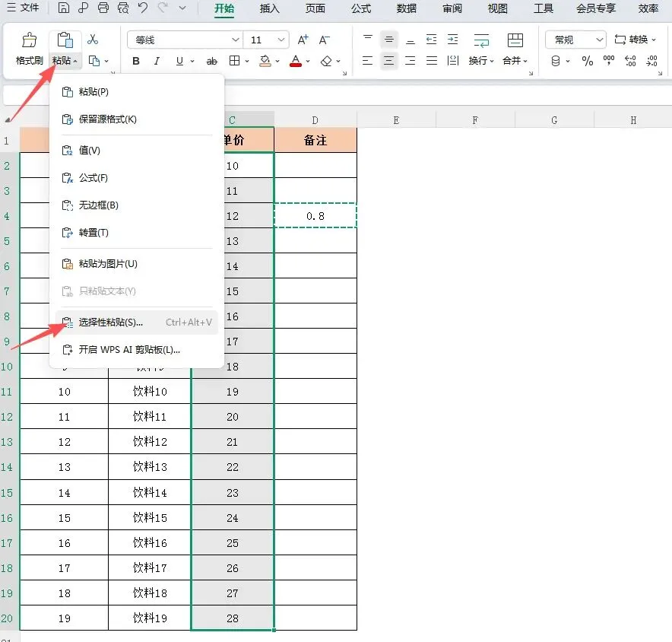Choose Paste as Picture (粘贴为图片) item

coord(137,264)
